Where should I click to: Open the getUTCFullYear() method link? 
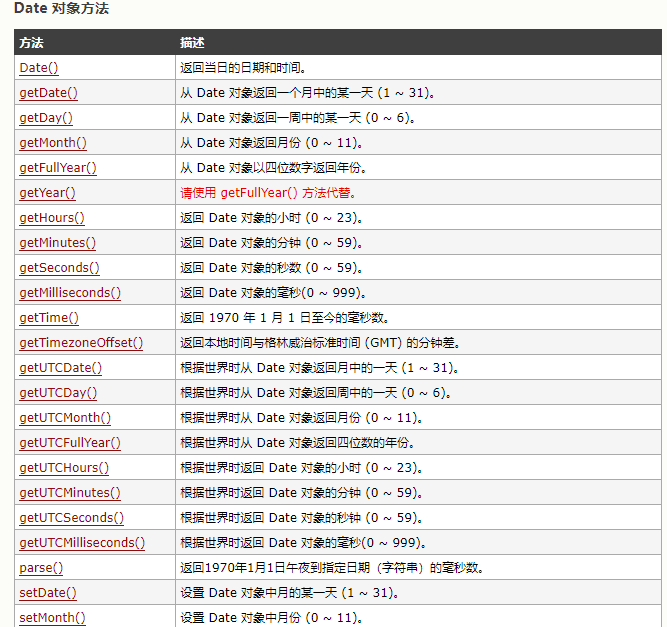(70, 443)
